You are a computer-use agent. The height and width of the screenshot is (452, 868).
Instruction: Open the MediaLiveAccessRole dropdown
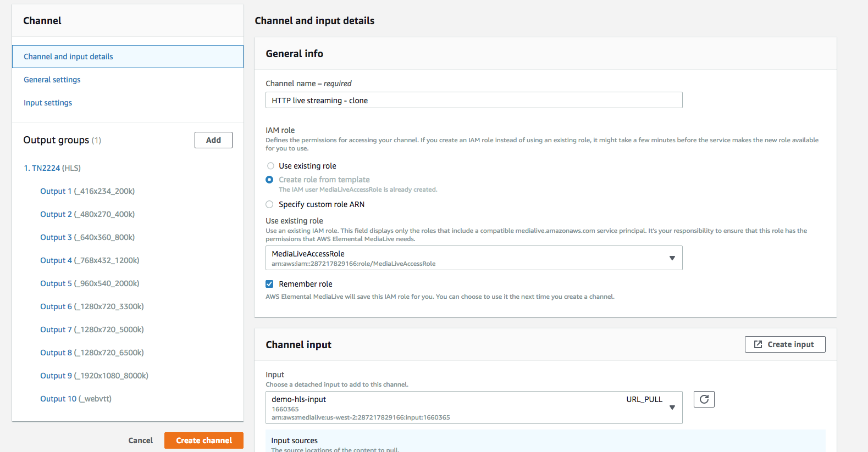tap(473, 258)
